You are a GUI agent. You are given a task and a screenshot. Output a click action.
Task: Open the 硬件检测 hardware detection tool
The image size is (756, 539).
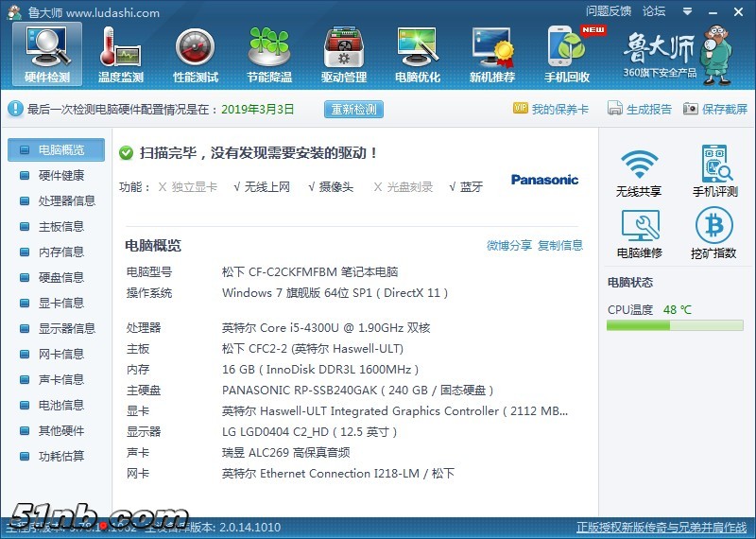coord(46,54)
